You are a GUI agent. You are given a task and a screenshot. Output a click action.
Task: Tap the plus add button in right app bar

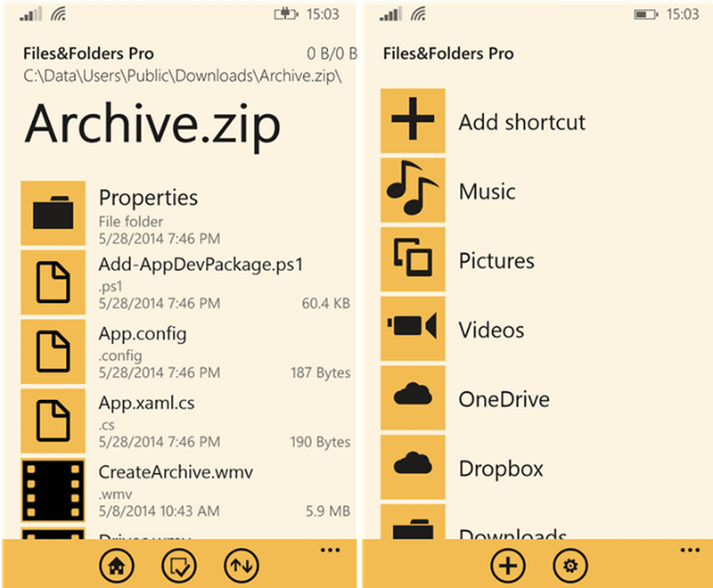click(x=508, y=566)
